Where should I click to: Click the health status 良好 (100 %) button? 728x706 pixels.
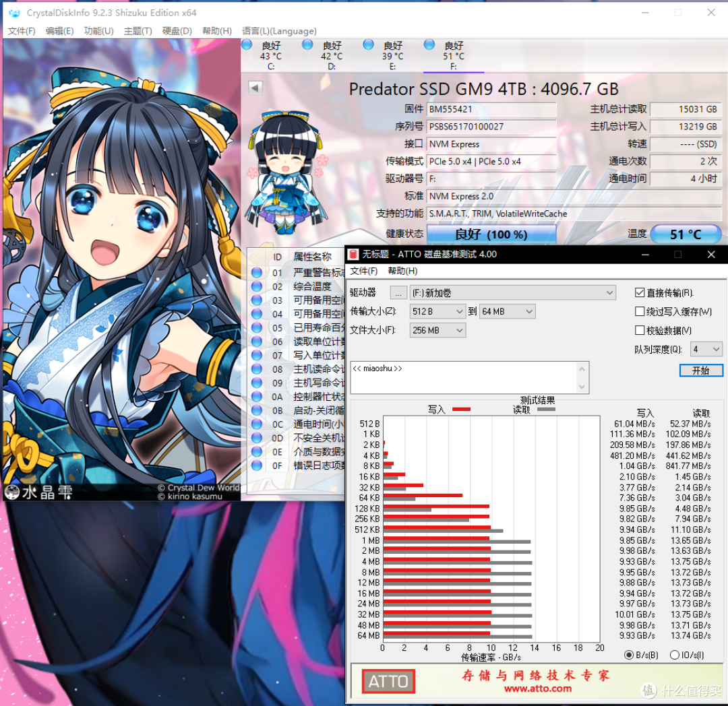coord(491,234)
